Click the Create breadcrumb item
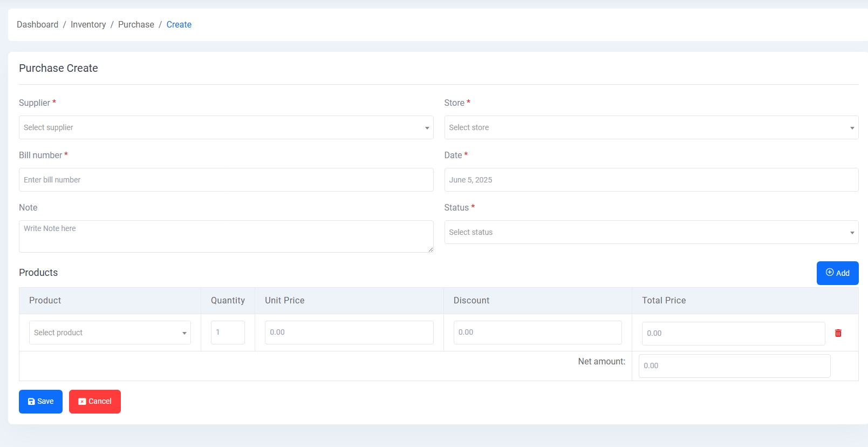Viewport: 868px width, 447px height. point(179,25)
